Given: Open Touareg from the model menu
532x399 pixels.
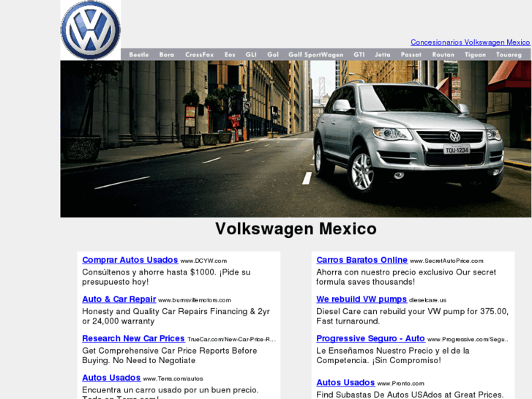Looking at the screenshot, I should (509, 55).
